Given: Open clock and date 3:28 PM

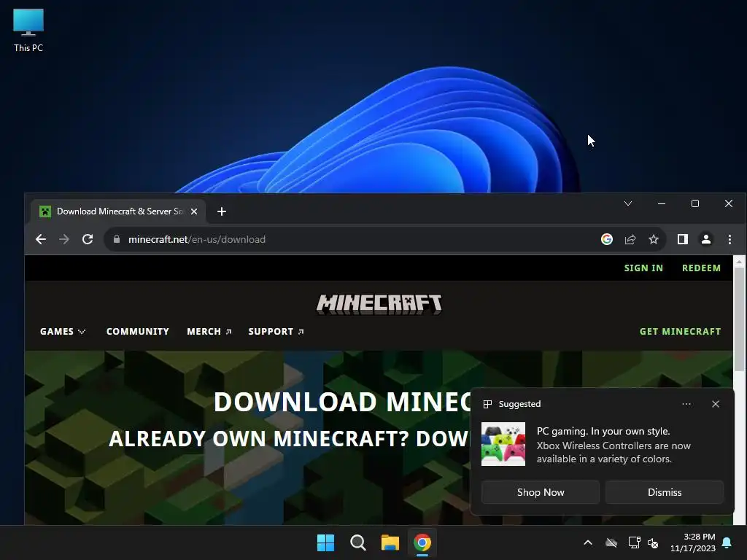Looking at the screenshot, I should (693, 542).
